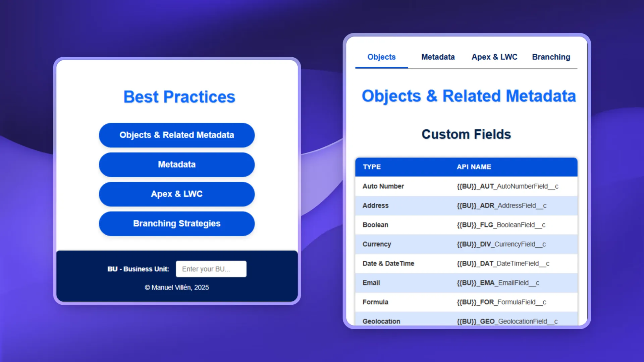Click the BU - Business Unit label
Viewport: 644px width, 362px height.
pos(138,269)
